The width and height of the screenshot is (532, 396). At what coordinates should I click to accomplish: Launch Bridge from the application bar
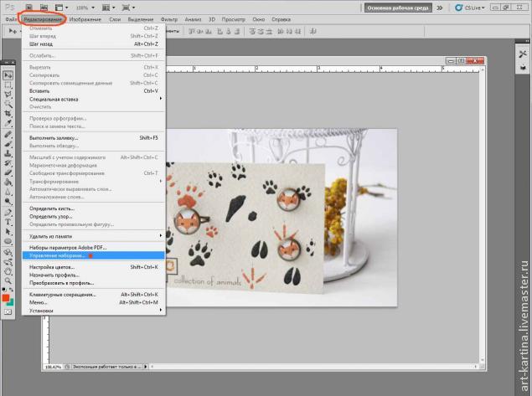click(29, 8)
